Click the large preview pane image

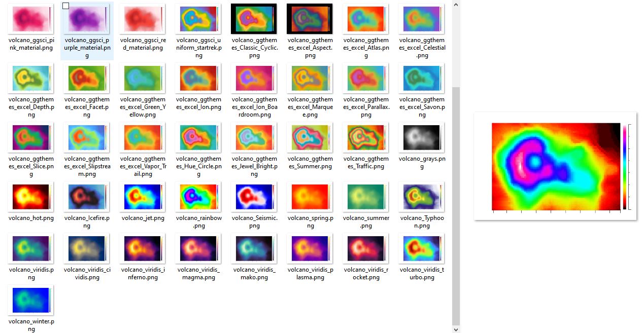tap(555, 166)
